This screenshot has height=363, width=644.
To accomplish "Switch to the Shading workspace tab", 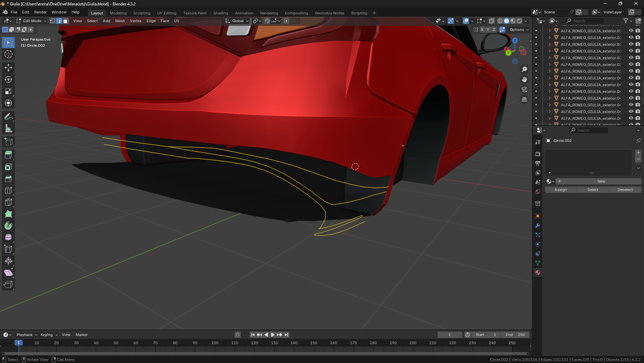I will pos(220,13).
